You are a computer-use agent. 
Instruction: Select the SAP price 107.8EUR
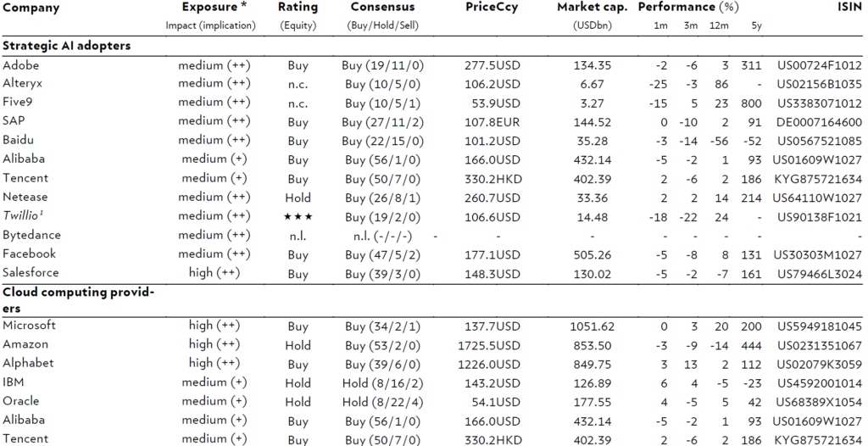click(x=492, y=122)
